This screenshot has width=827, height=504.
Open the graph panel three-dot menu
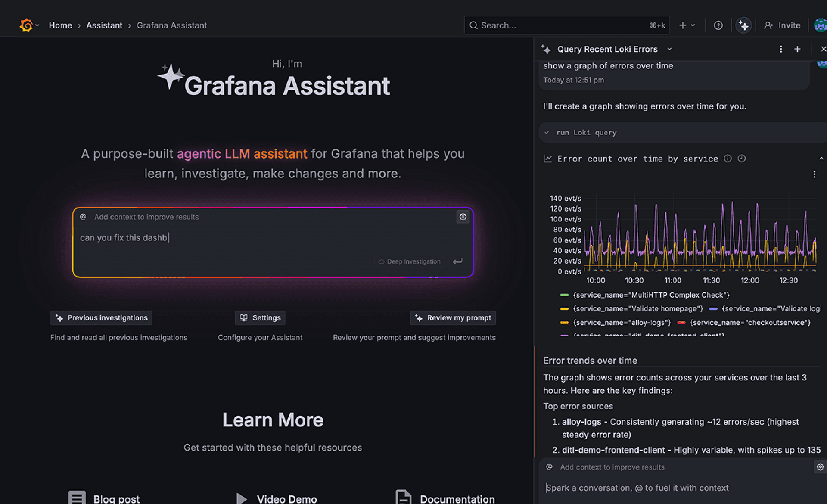coord(814,174)
